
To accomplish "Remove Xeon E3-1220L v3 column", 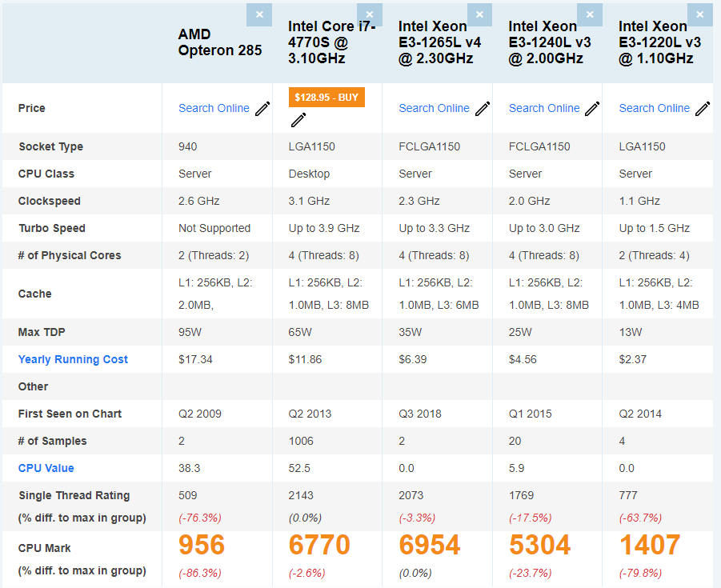I will pos(699,14).
